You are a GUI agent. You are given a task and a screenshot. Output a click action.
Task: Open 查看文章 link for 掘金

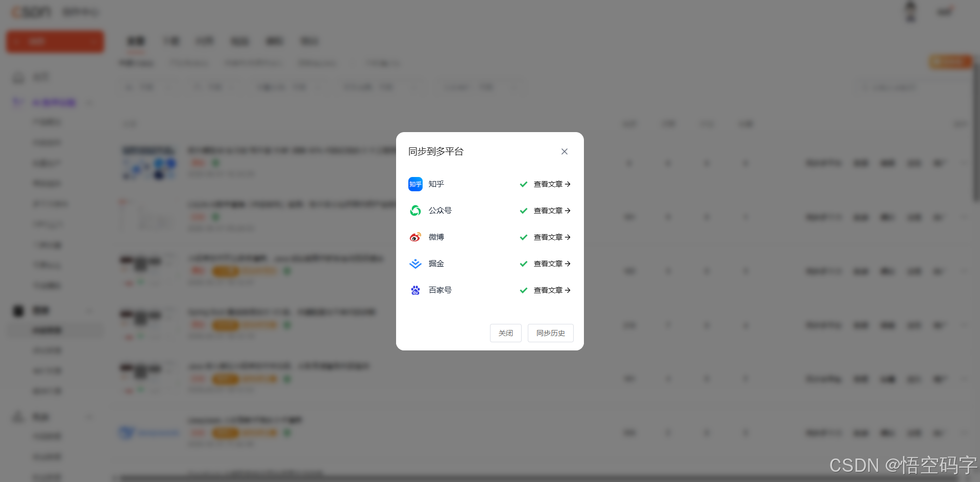coord(552,264)
